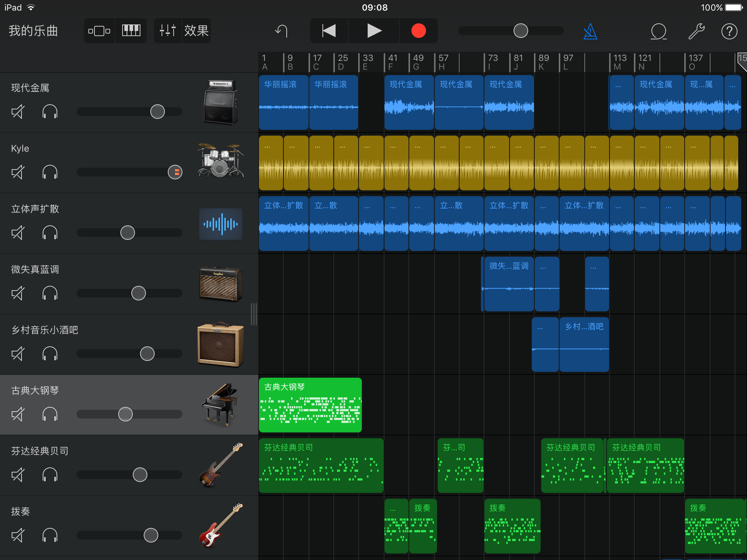Adjust the 现代金属 track volume knob
Viewport: 747px width, 560px height.
[158, 112]
